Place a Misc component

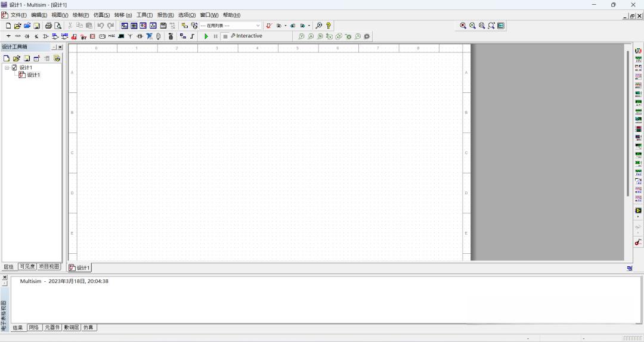tap(112, 36)
